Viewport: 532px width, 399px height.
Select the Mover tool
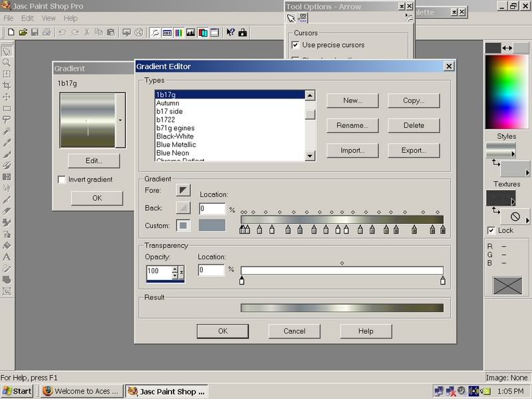coord(7,97)
